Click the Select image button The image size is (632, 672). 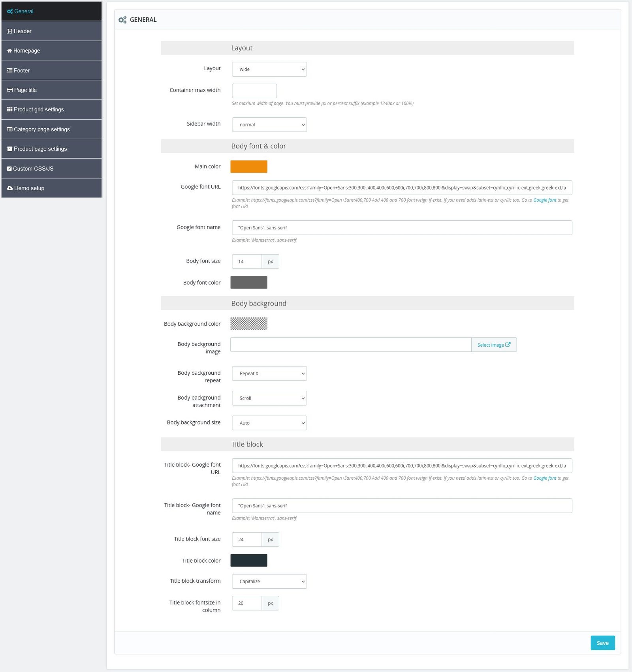(494, 345)
